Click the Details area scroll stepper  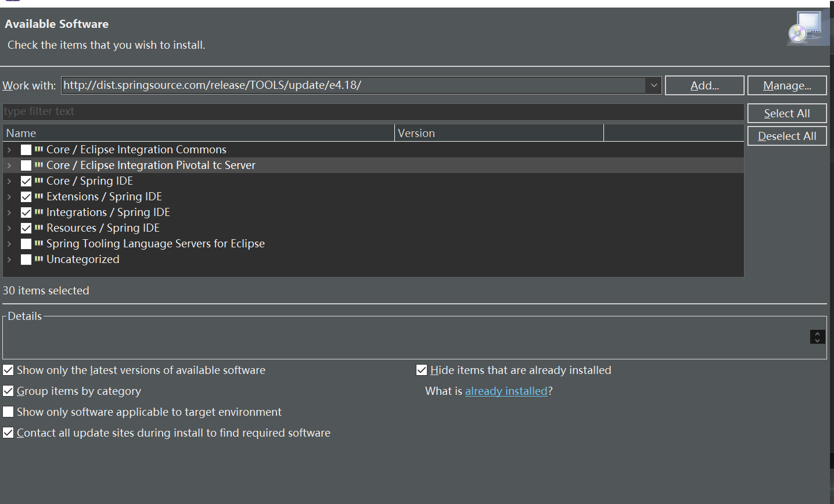(x=817, y=337)
